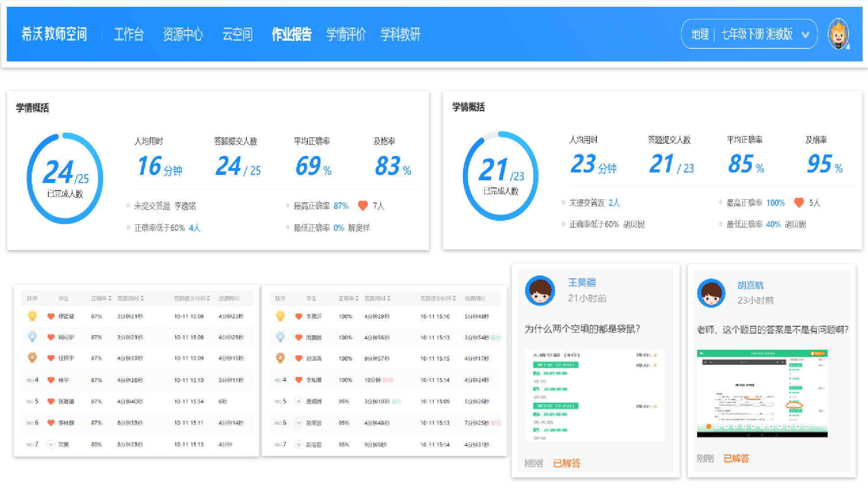This screenshot has width=868, height=488.
Task: Click the 85% average accuracy figure
Action: pyautogui.click(x=746, y=164)
